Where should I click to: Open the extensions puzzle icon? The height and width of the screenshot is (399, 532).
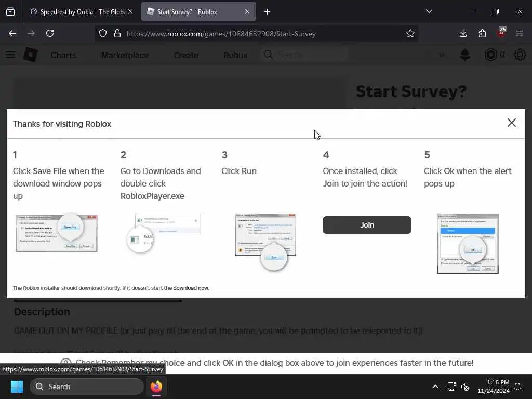pos(482,33)
